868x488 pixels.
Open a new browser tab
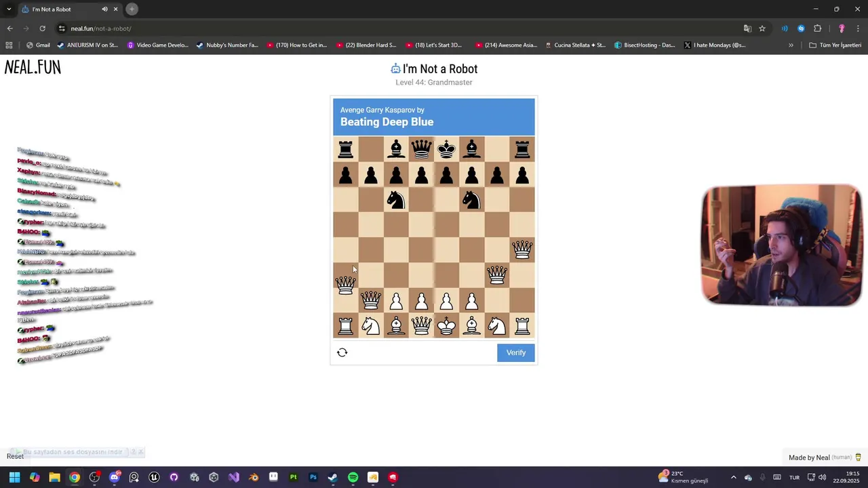click(132, 9)
